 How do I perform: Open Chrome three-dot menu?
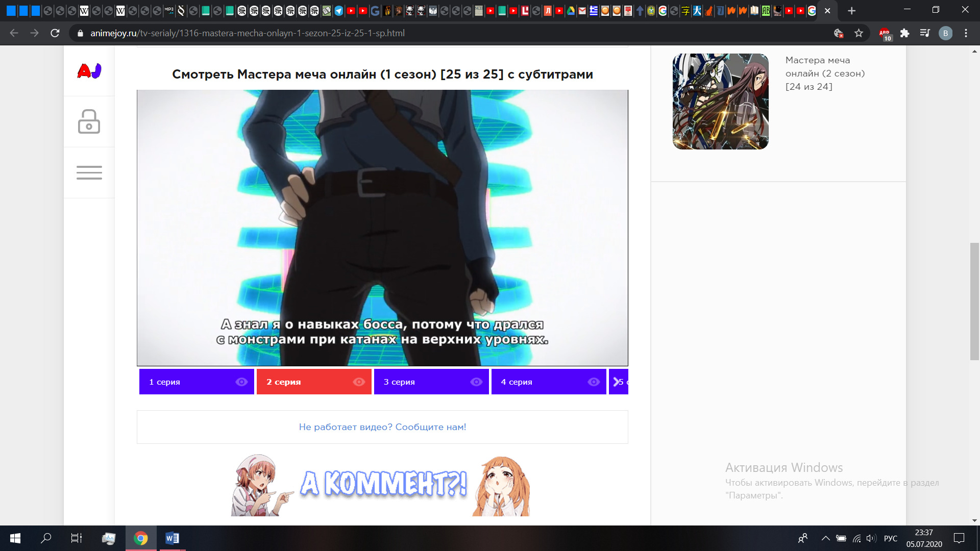point(966,33)
